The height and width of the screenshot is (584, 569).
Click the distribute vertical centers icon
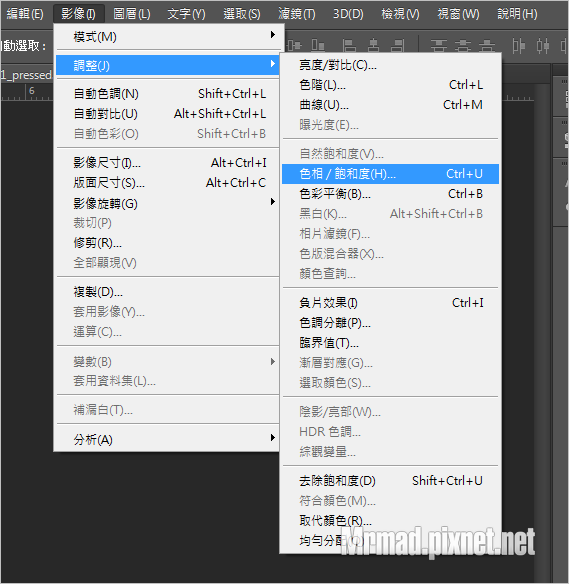point(463,45)
